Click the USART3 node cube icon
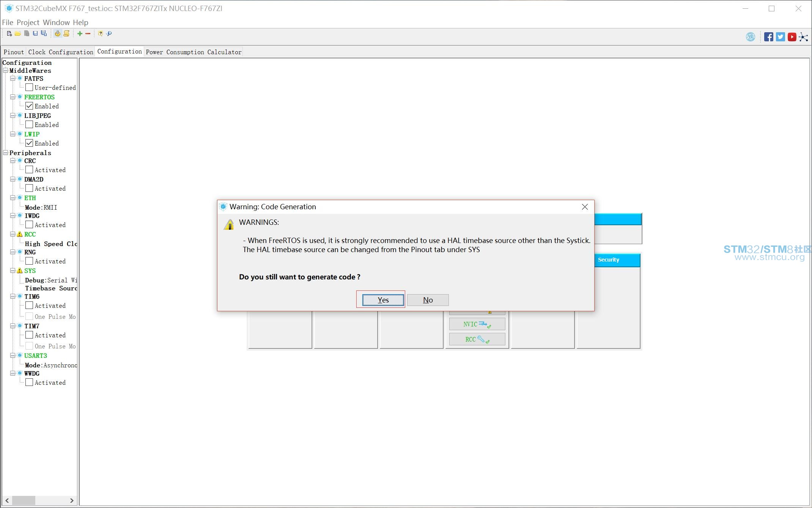Image resolution: width=812 pixels, height=508 pixels. [20, 355]
